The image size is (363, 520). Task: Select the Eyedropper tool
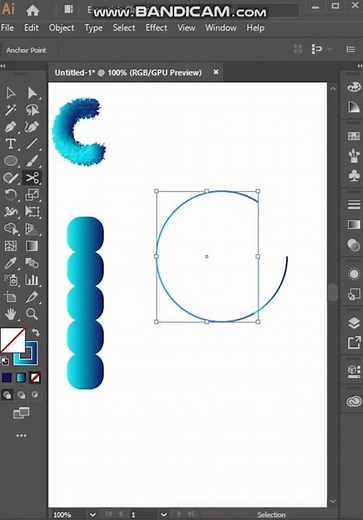point(11,263)
